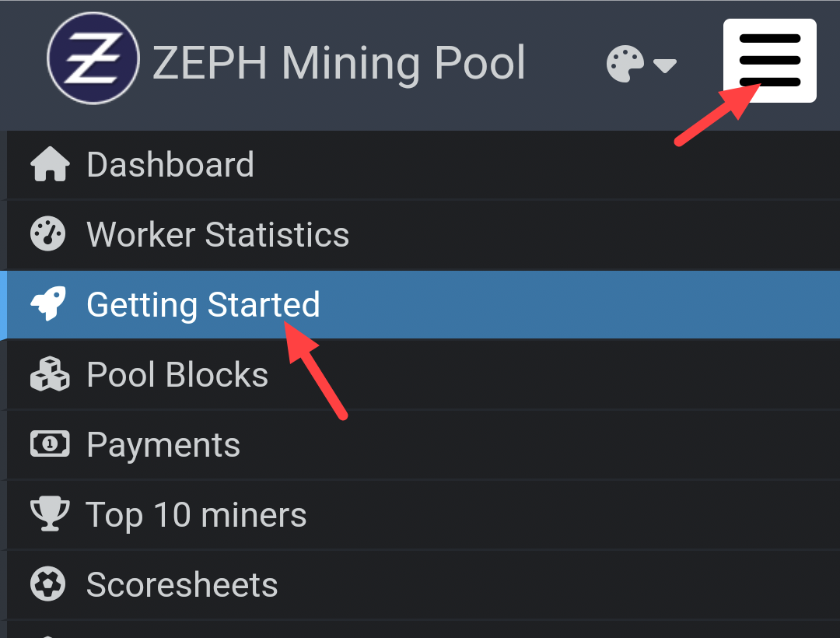
Task: Open the theme palette picker
Action: point(625,64)
